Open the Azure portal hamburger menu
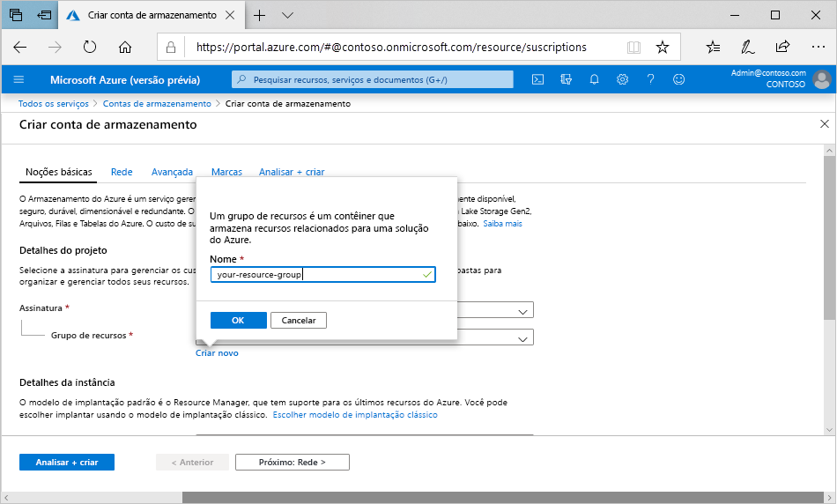Image resolution: width=837 pixels, height=504 pixels. (19, 79)
